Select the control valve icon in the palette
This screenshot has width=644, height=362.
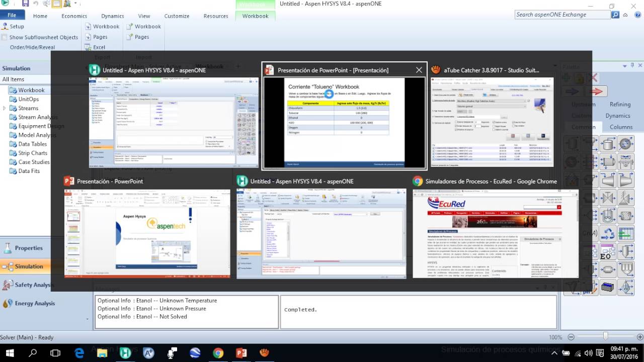[x=608, y=197]
